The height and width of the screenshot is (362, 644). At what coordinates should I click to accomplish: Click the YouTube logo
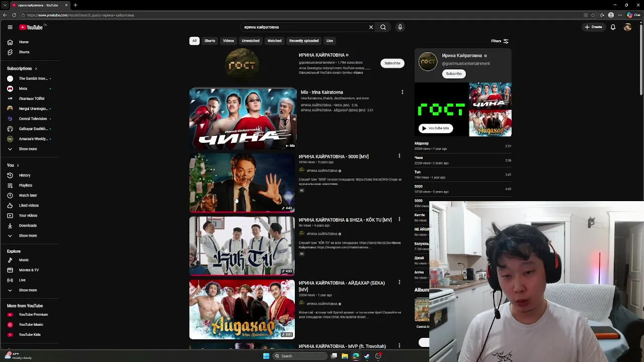pos(31,27)
